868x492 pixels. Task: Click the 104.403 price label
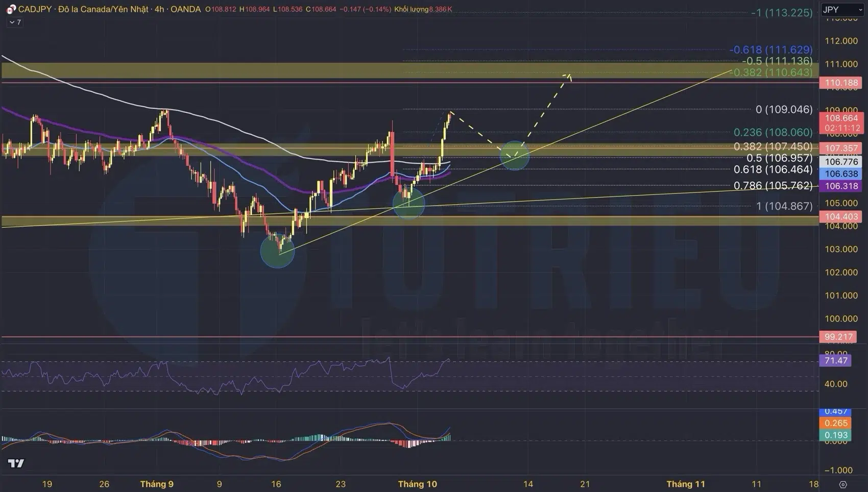coord(841,216)
